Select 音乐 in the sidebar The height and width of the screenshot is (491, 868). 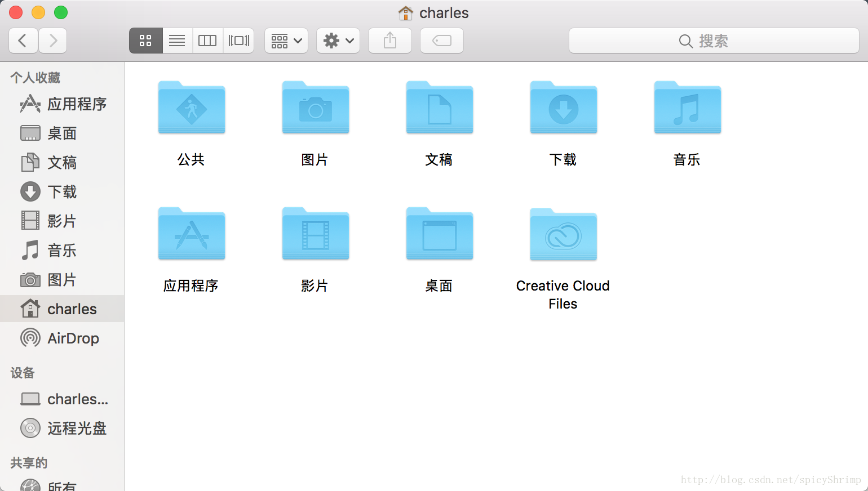(62, 250)
